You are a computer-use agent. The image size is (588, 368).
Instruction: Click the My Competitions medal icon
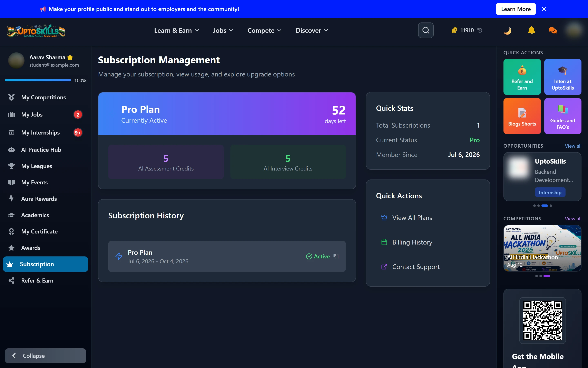(11, 97)
